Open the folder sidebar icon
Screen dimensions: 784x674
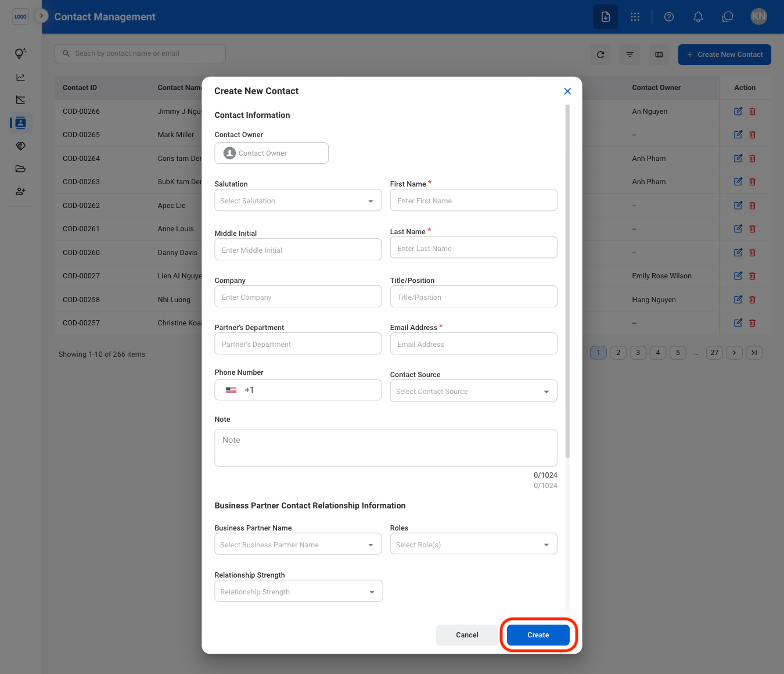click(x=20, y=168)
